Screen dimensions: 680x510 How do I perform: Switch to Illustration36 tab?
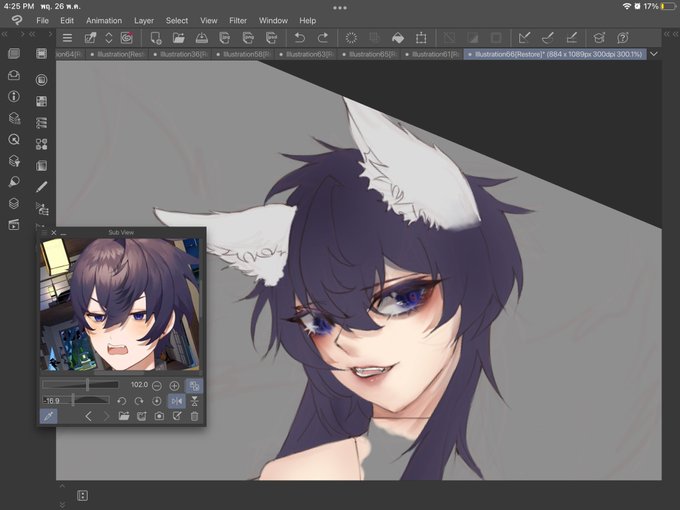[181, 54]
